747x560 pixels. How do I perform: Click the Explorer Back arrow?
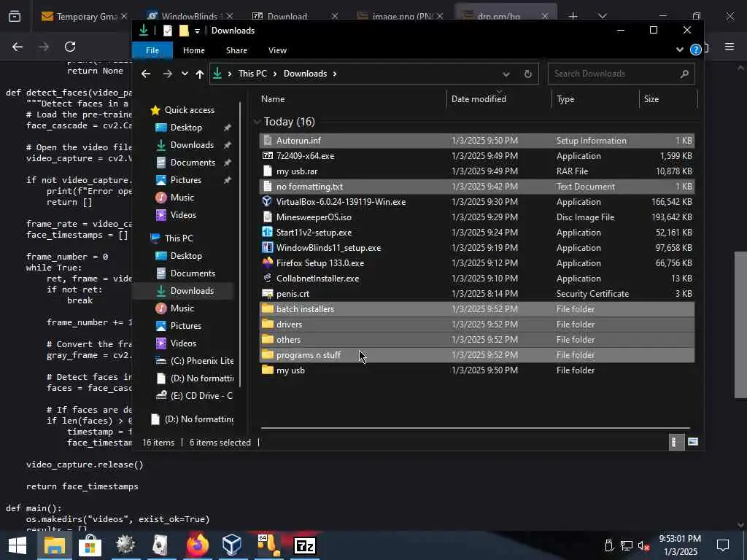pyautogui.click(x=146, y=74)
